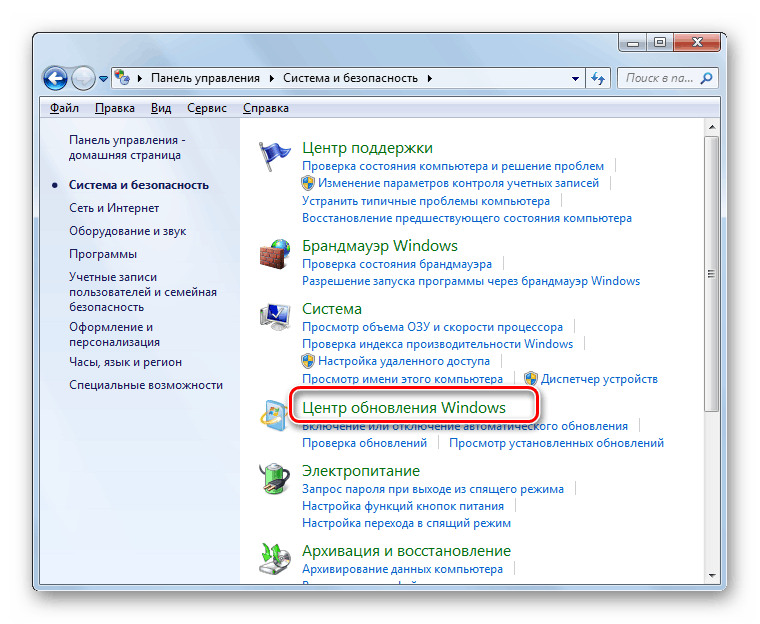
Task: Click Просмотр имени этого компьютера
Action: tap(402, 379)
